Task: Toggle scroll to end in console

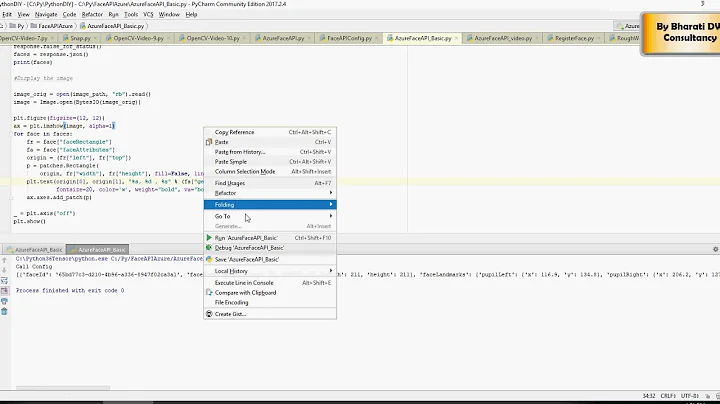Action: (x=5, y=291)
